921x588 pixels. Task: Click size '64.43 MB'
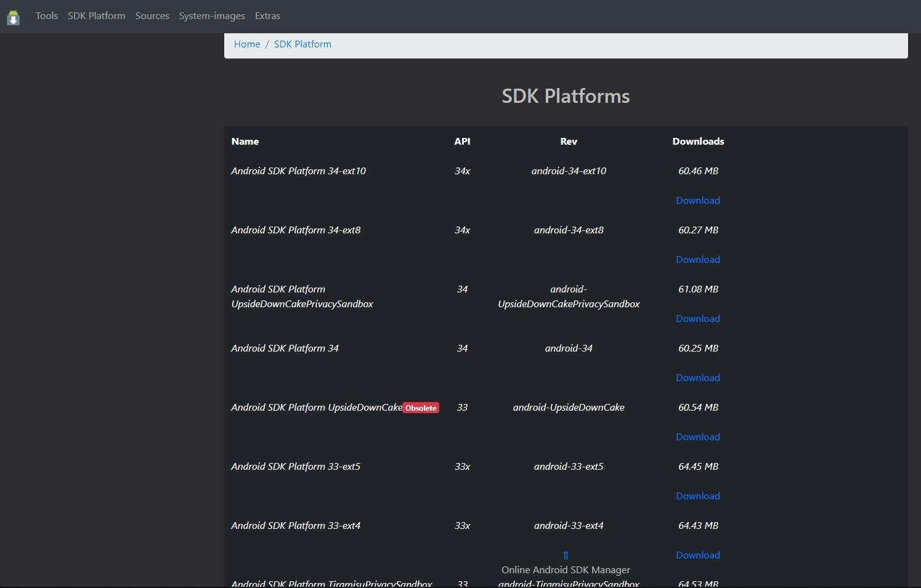698,526
